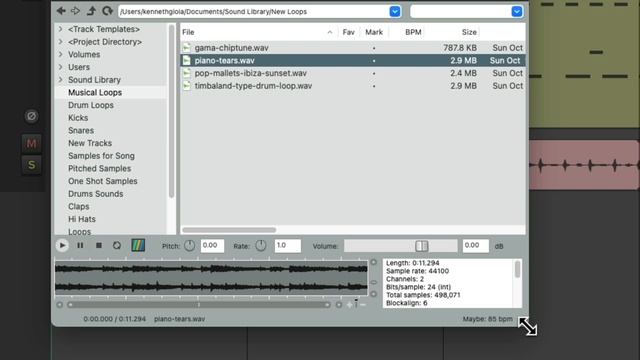Click the Pitch knob
The height and width of the screenshot is (360, 640).
pyautogui.click(x=189, y=246)
